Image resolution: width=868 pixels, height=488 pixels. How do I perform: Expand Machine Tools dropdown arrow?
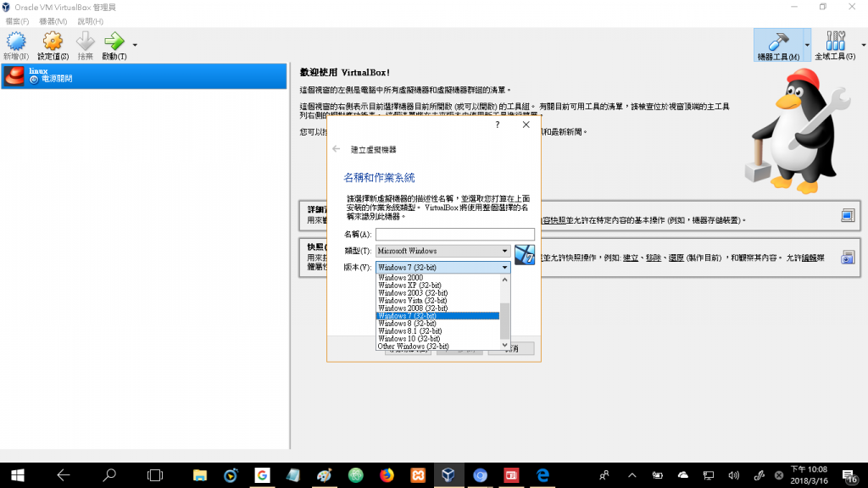point(807,46)
